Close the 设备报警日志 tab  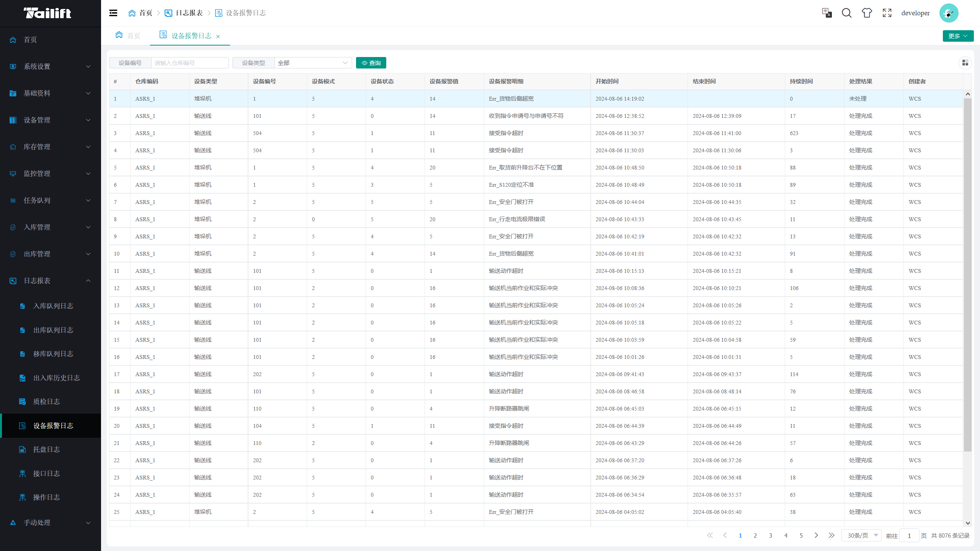[x=218, y=36]
